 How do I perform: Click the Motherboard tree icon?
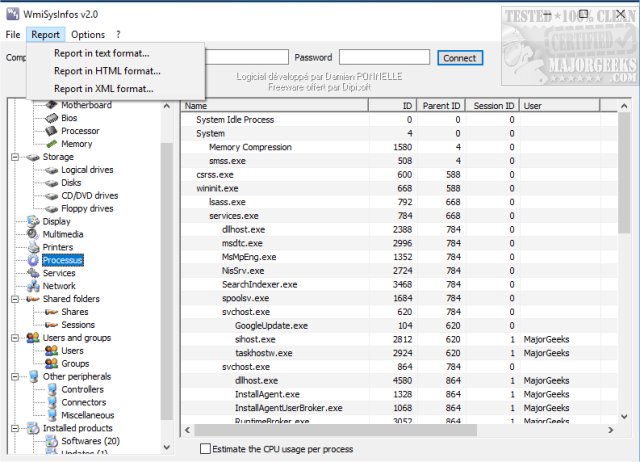tap(51, 105)
